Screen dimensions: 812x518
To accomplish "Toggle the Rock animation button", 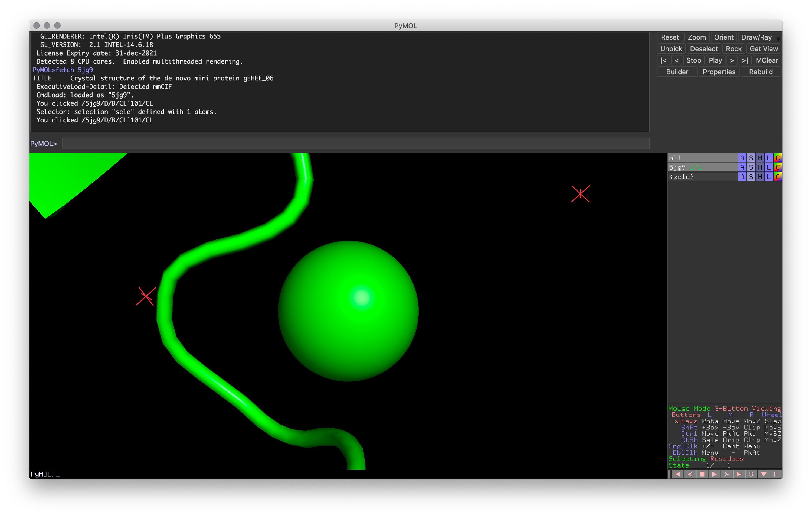I will click(734, 48).
